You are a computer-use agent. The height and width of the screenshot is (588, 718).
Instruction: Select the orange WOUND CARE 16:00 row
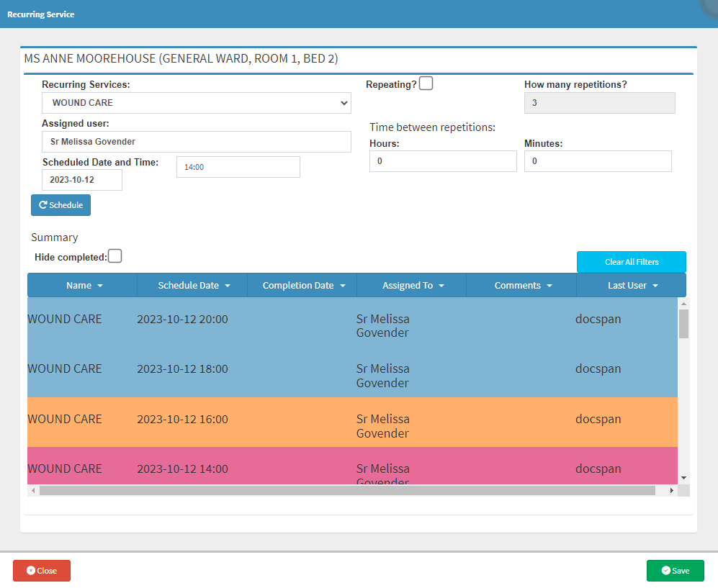[352, 422]
